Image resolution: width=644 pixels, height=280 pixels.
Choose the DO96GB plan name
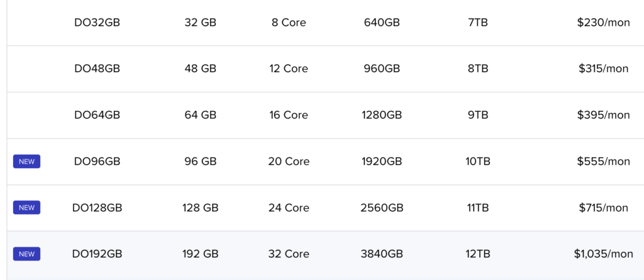point(97,161)
